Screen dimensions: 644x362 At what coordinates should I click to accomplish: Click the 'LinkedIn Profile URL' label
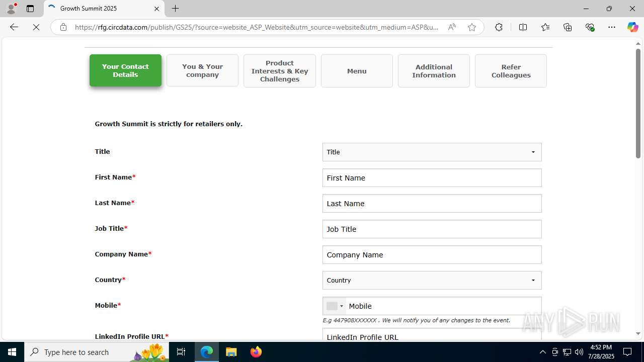click(132, 336)
